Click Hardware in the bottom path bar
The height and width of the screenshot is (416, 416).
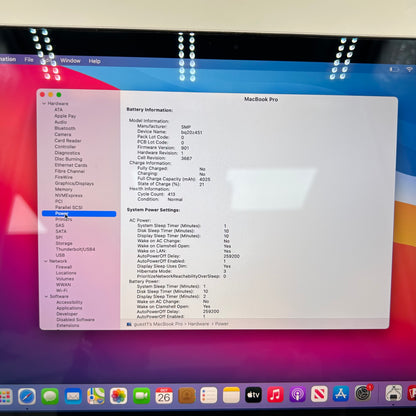point(198,324)
